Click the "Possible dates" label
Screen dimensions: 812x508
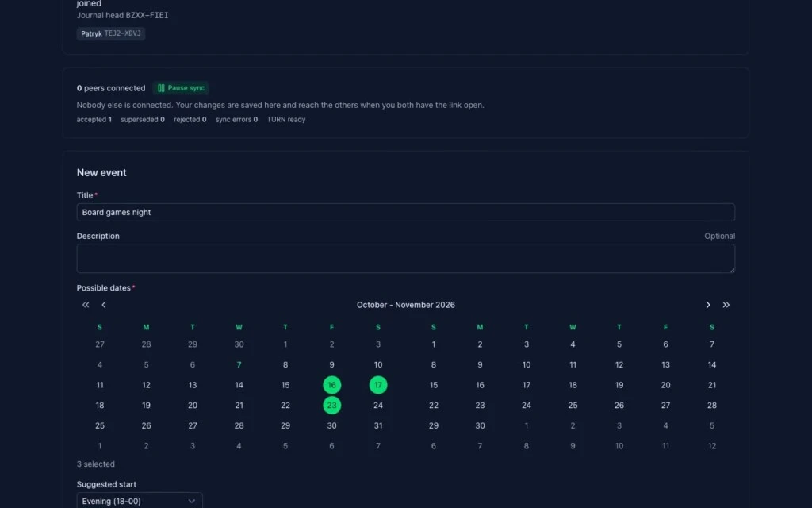click(104, 288)
